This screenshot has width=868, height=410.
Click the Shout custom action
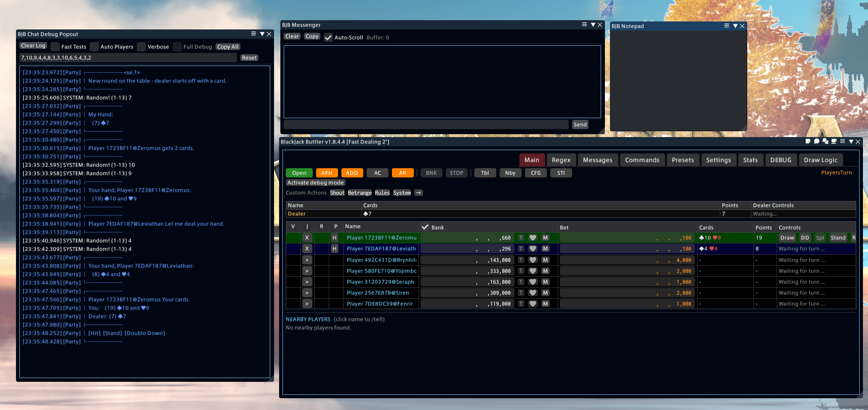[337, 193]
